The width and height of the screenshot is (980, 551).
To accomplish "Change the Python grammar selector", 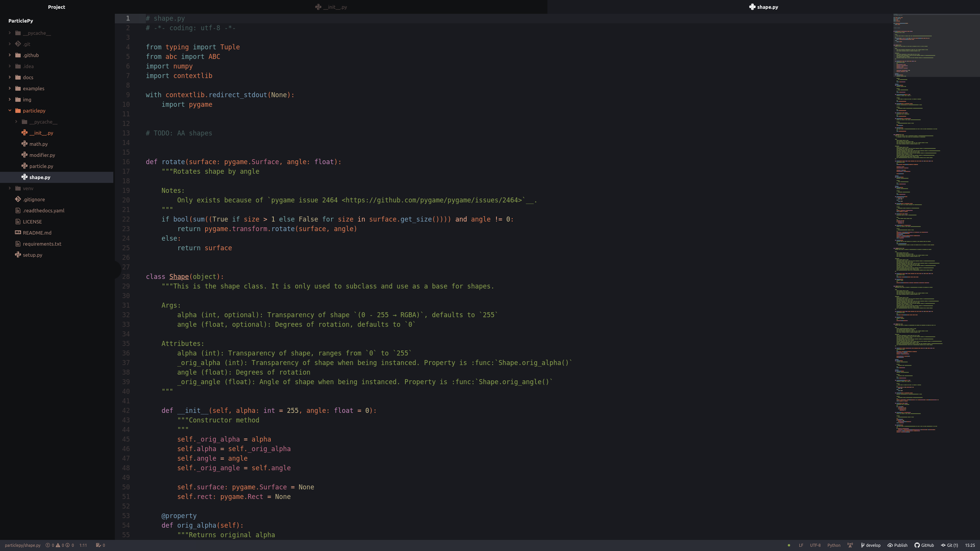I will click(834, 545).
